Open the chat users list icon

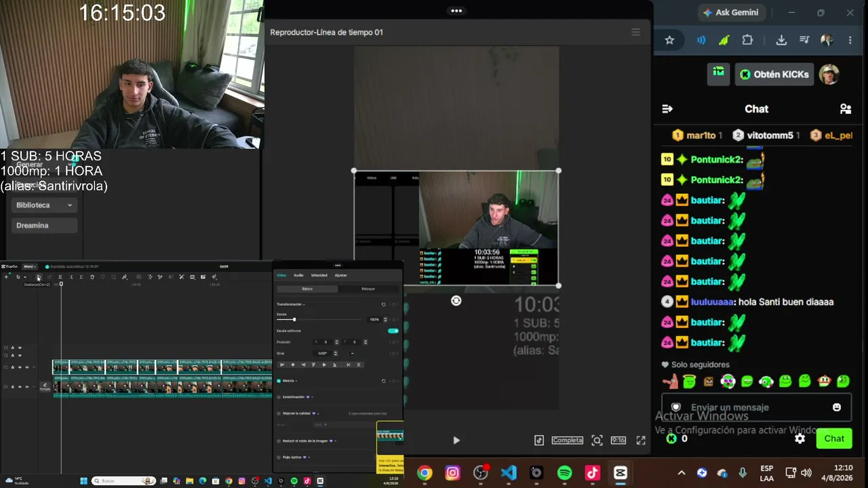(846, 108)
